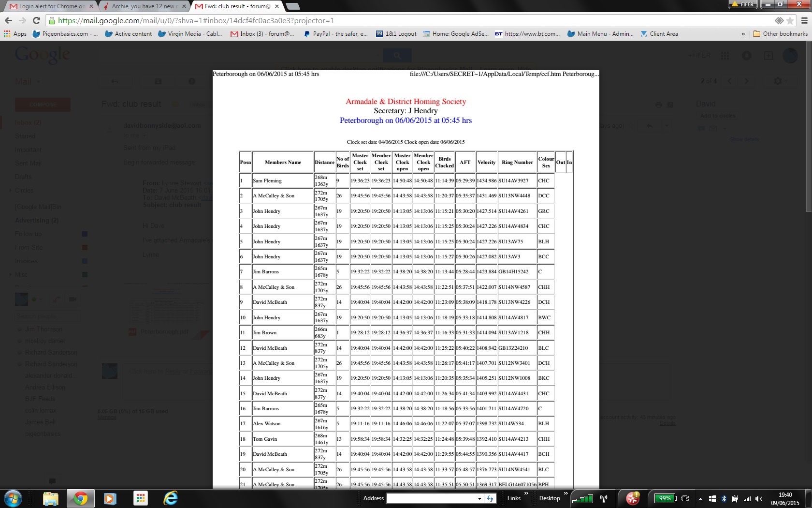Select the 'Fwd: club result' tab

[237, 6]
